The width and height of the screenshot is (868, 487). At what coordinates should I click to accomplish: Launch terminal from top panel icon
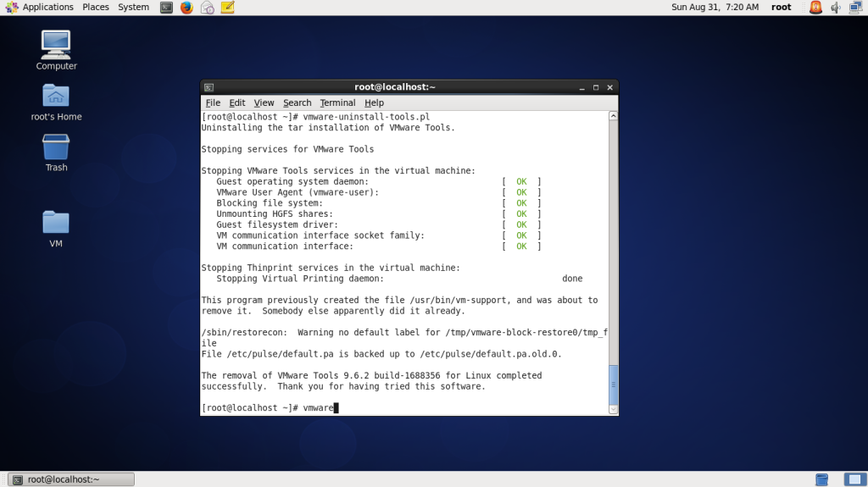click(x=166, y=7)
